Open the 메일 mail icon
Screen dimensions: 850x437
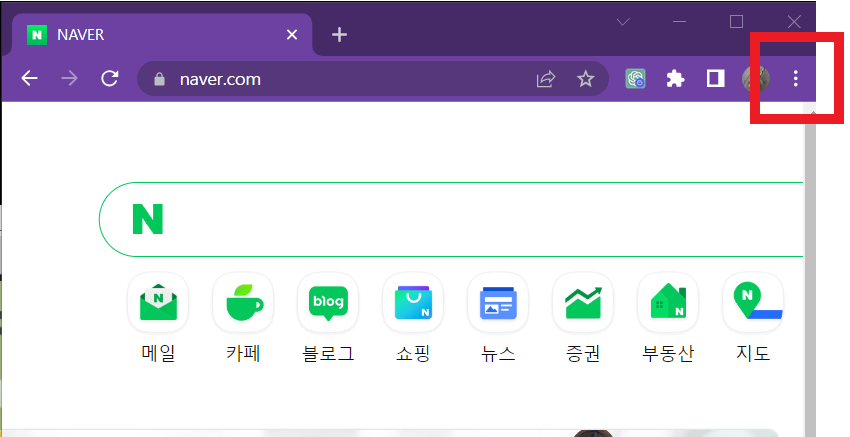pyautogui.click(x=158, y=302)
